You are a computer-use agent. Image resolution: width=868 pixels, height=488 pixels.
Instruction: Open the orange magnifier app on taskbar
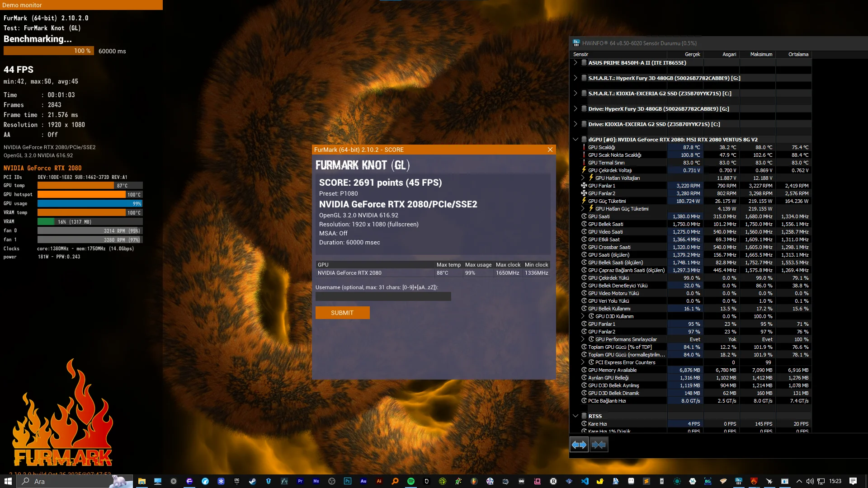395,481
